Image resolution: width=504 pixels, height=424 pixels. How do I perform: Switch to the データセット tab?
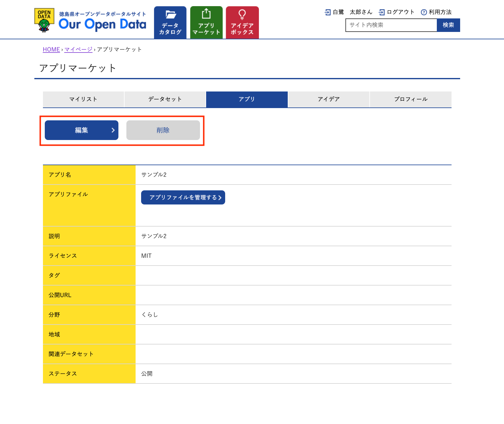165,99
